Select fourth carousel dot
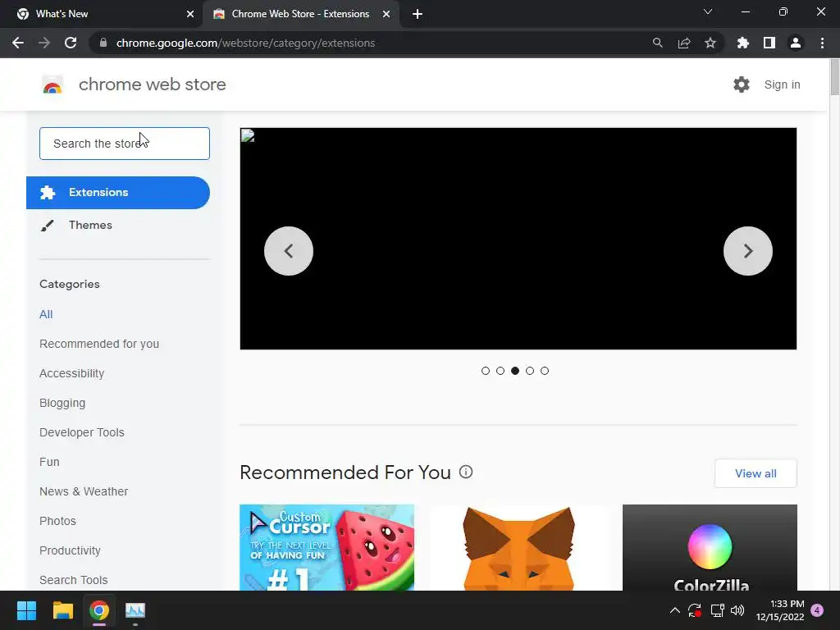 530,371
